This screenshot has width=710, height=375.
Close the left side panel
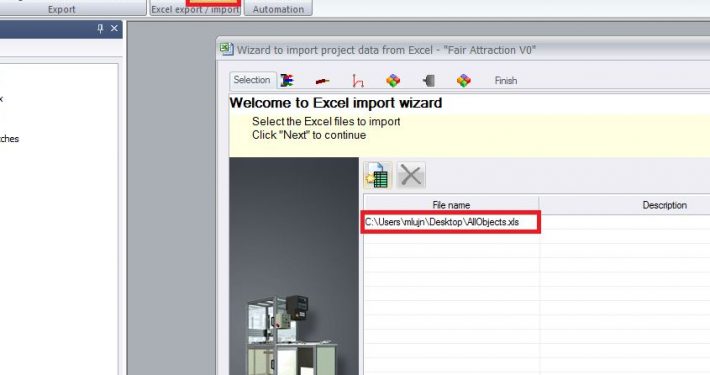114,29
